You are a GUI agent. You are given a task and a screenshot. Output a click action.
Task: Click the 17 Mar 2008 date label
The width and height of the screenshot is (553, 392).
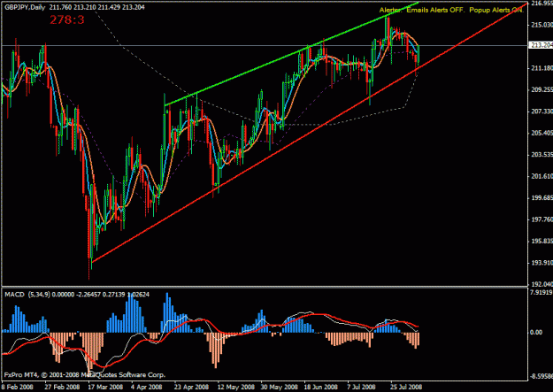pos(106,387)
